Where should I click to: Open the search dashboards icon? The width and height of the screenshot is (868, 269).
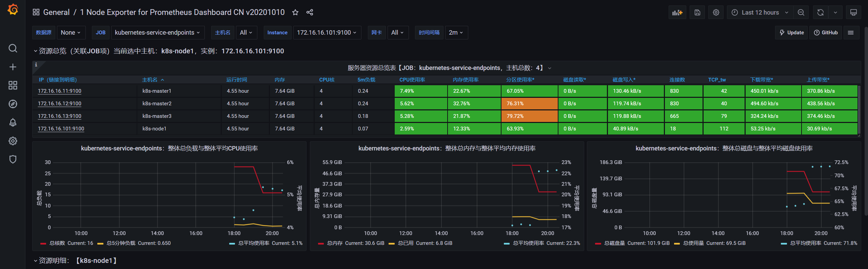[13, 48]
